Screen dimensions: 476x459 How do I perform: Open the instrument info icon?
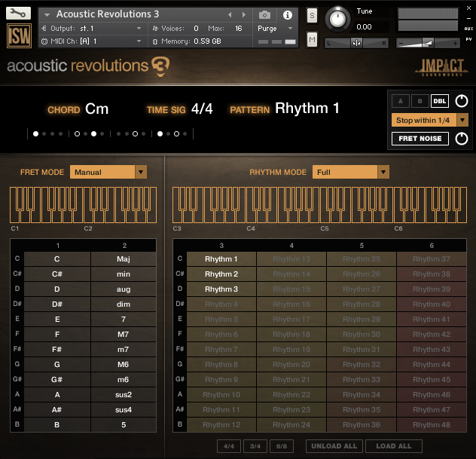click(x=287, y=14)
